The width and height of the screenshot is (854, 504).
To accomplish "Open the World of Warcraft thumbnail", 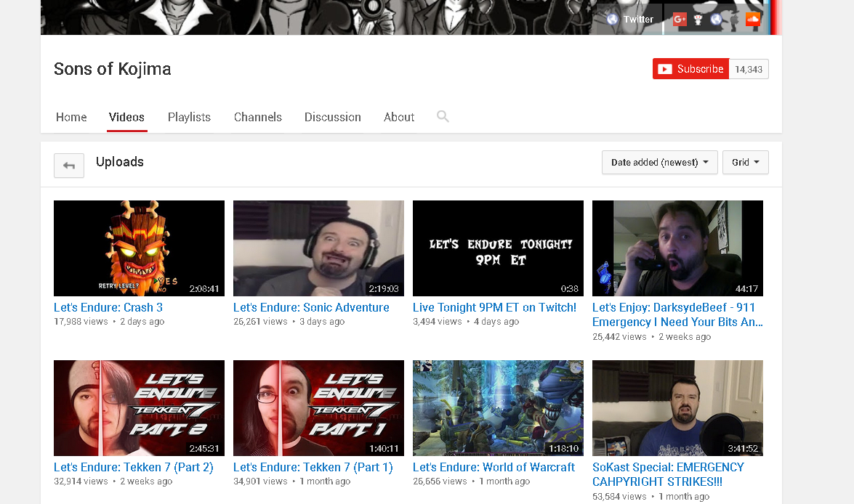I will tap(498, 407).
